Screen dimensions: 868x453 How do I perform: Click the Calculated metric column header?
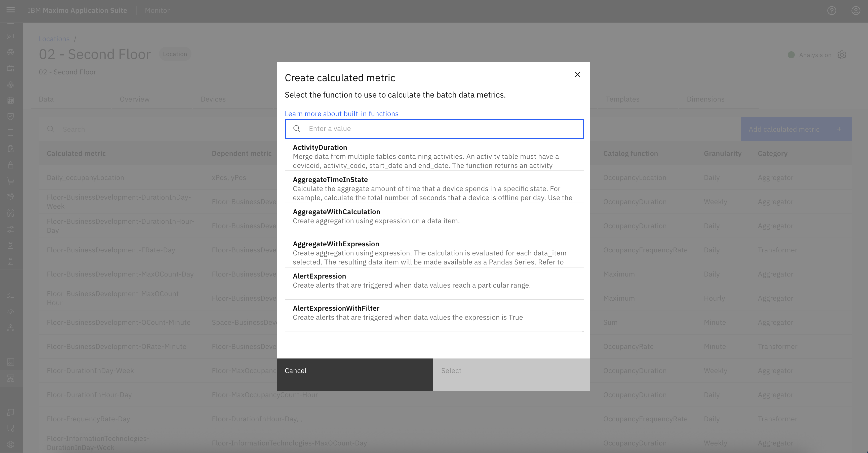pyautogui.click(x=76, y=154)
